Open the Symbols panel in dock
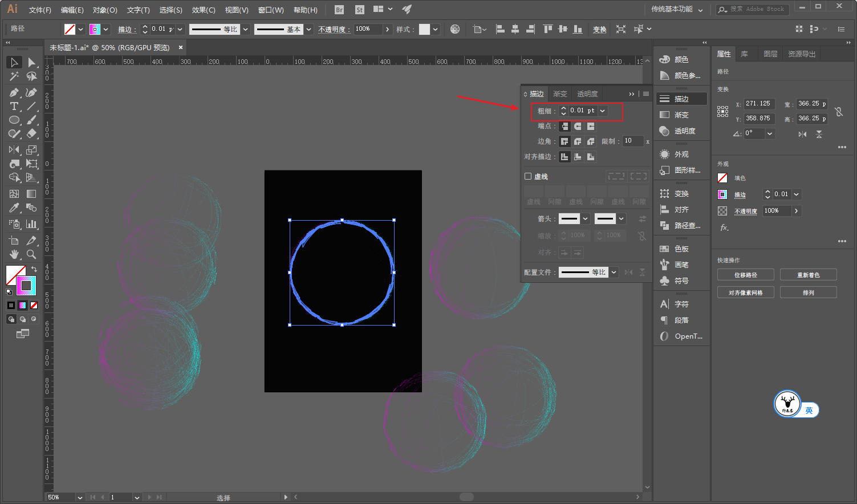 [x=681, y=281]
